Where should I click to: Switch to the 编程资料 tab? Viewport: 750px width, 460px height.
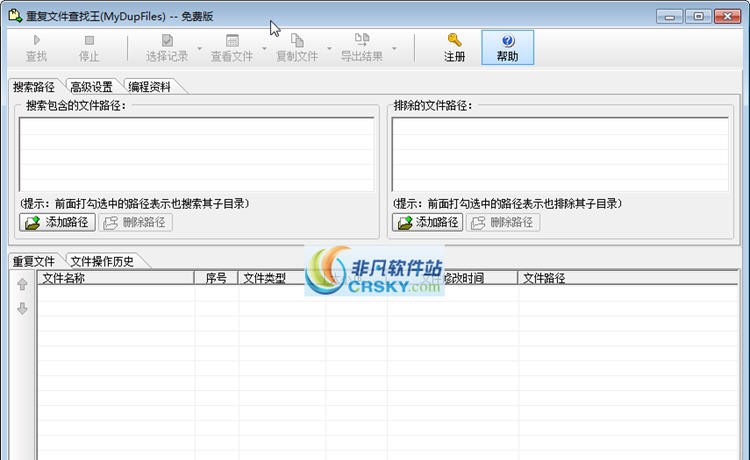pyautogui.click(x=149, y=87)
